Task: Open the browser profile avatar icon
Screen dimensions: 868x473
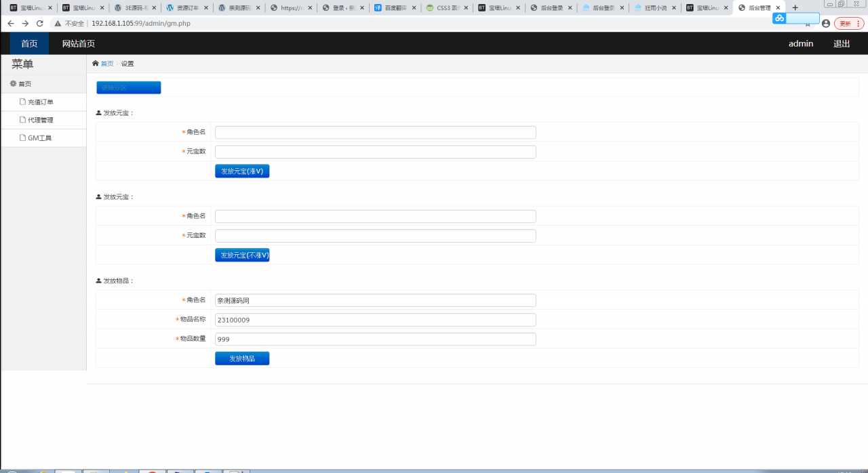Action: [825, 23]
